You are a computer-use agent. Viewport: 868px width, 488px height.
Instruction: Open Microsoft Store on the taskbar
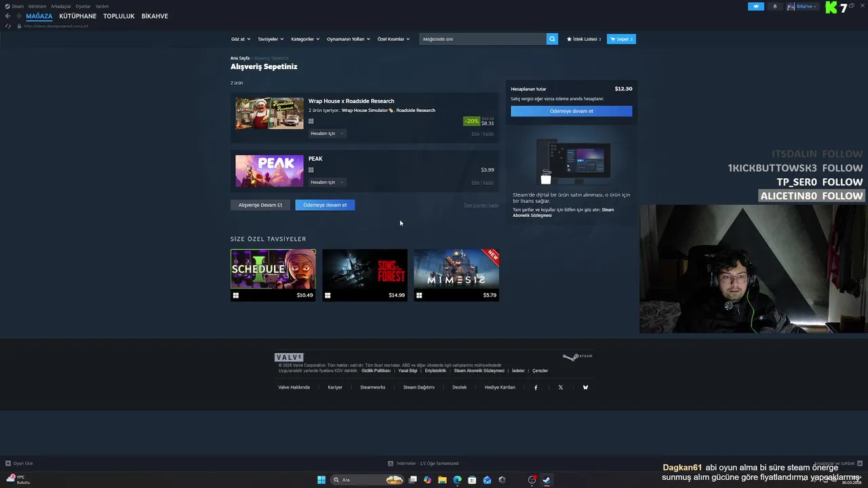[x=472, y=480]
